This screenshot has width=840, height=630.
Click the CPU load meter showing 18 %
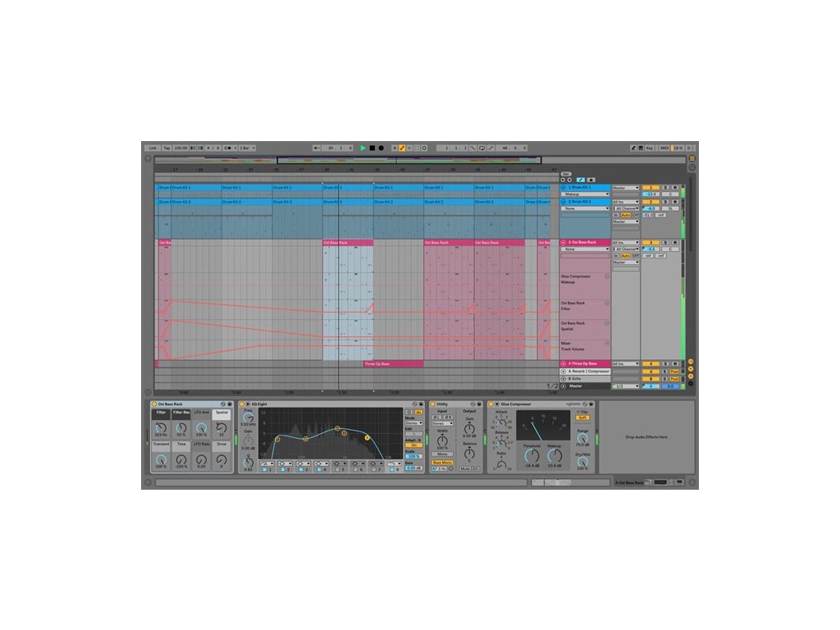coord(678,148)
